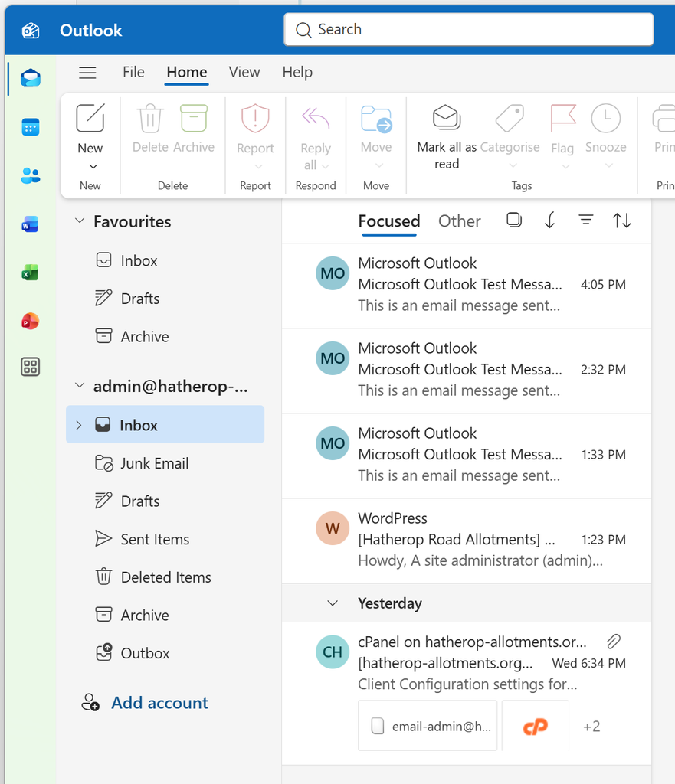This screenshot has height=784, width=675.
Task: Open the New dropdown chevron
Action: pyautogui.click(x=93, y=166)
